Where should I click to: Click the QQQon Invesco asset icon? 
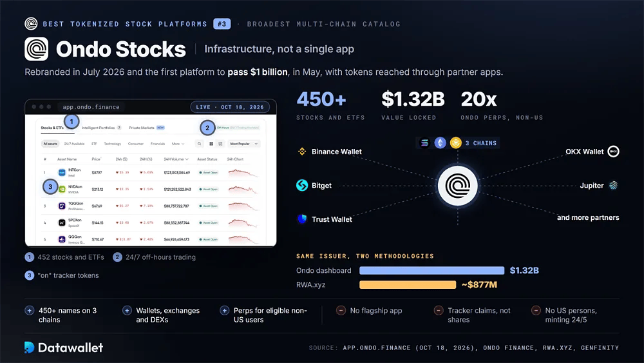click(62, 239)
